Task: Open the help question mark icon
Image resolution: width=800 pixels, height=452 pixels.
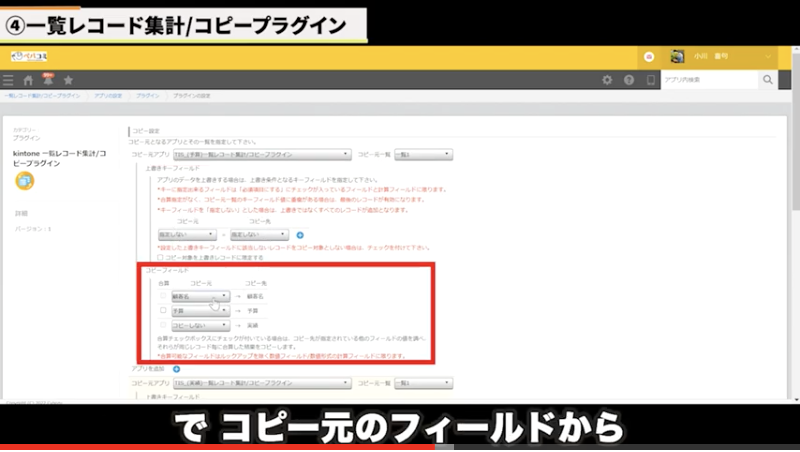Action: click(x=629, y=80)
